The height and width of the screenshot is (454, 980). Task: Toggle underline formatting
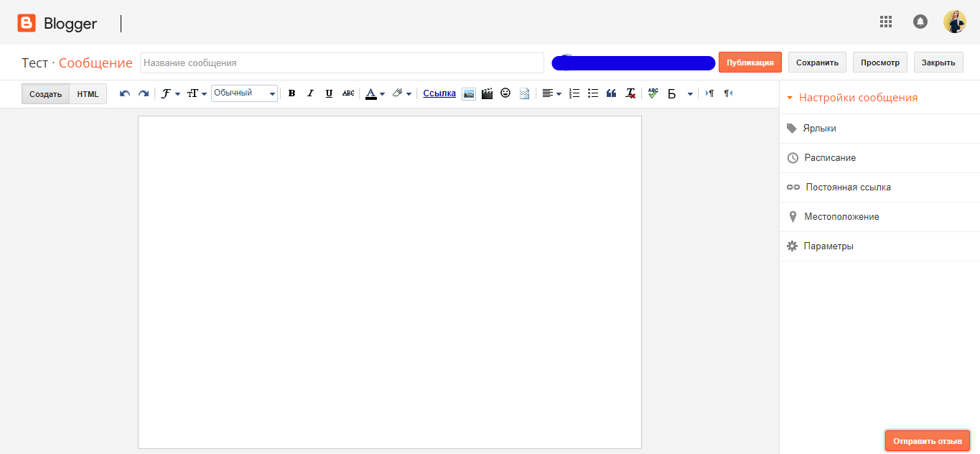pyautogui.click(x=329, y=93)
